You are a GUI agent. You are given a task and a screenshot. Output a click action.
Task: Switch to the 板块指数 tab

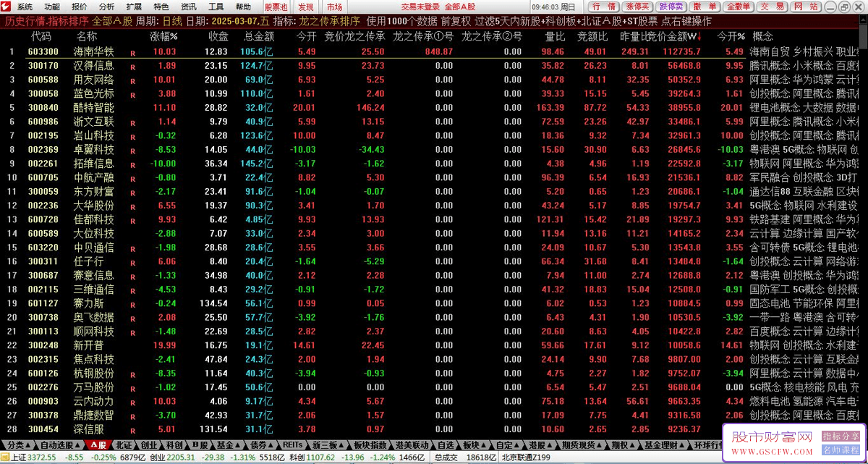(x=370, y=444)
